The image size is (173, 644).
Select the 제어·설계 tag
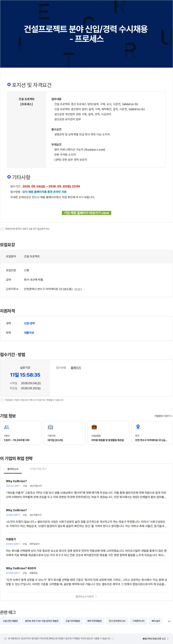point(156,621)
